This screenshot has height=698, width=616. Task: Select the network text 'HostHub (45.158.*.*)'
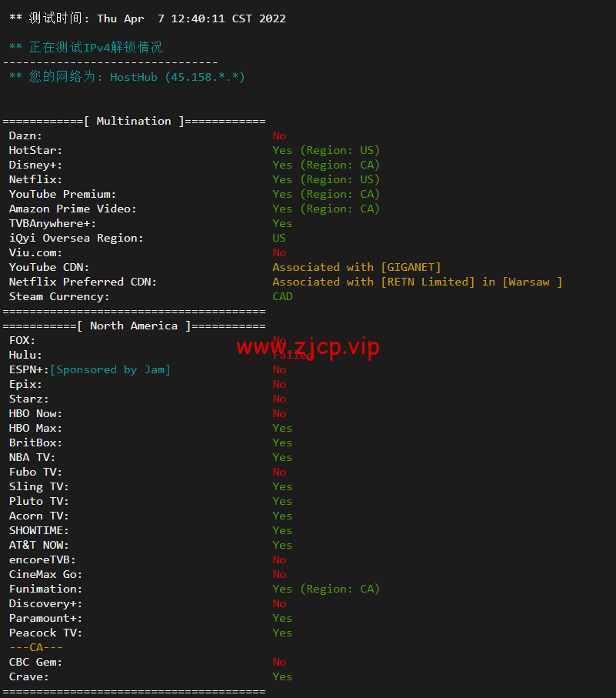tap(178, 77)
